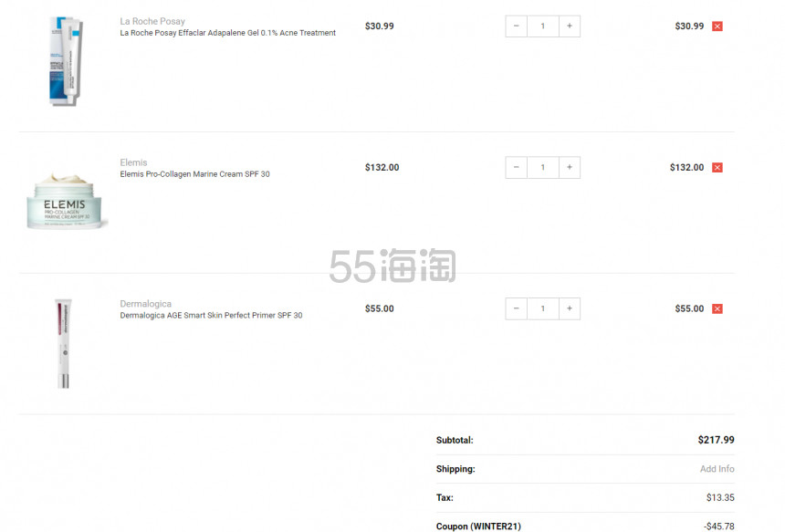The height and width of the screenshot is (532, 785).
Task: Increase quantity of Dermalogica primer
Action: coord(570,308)
